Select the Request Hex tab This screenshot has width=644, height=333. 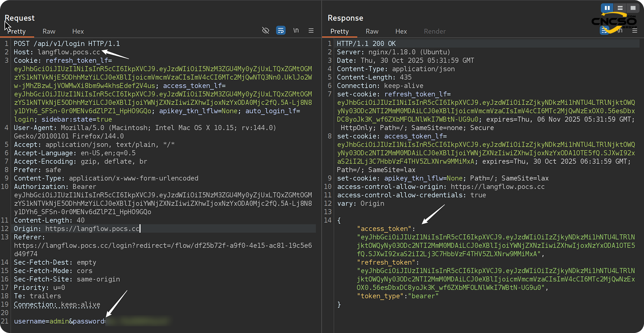(78, 31)
